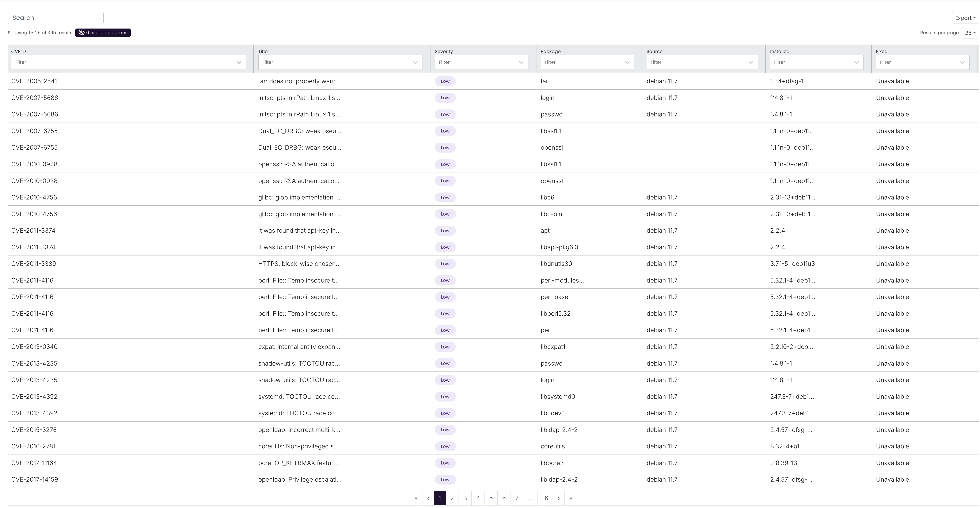
Task: Click the Search input field
Action: click(x=56, y=18)
